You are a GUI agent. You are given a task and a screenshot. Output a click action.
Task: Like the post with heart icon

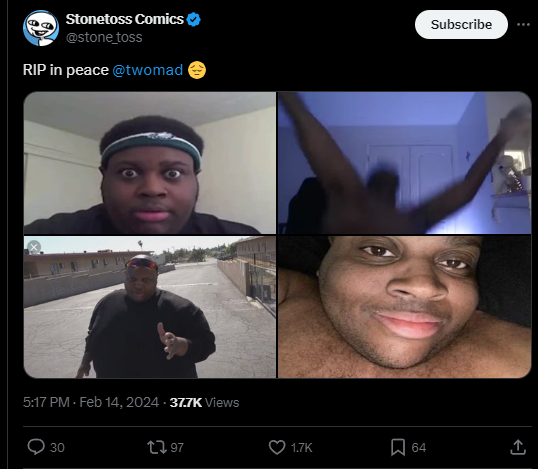click(277, 447)
